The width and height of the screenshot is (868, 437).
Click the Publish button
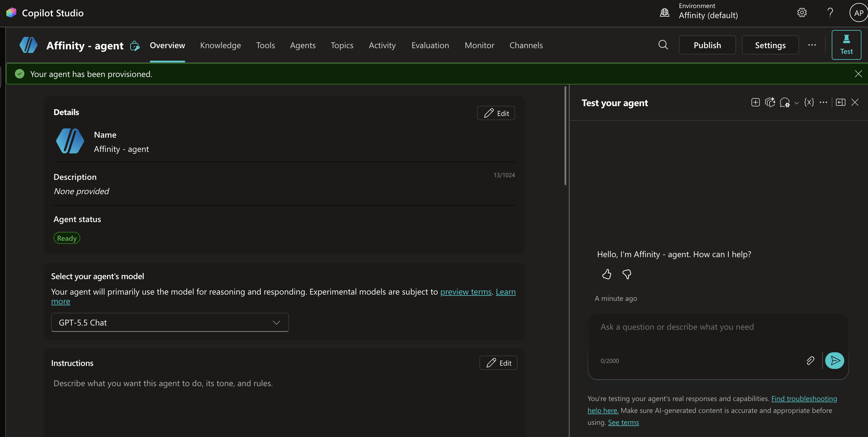(707, 45)
